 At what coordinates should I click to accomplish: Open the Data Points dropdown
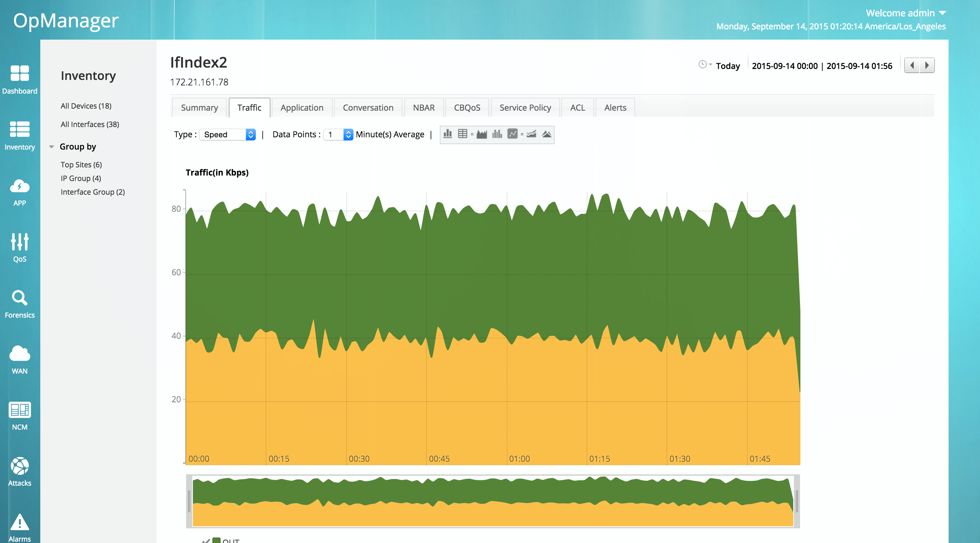338,134
